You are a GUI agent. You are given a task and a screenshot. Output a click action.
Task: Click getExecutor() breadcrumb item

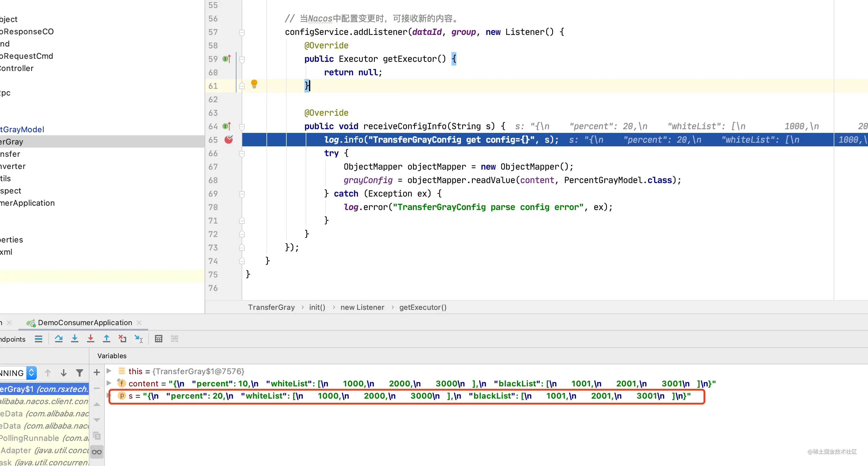(x=423, y=307)
